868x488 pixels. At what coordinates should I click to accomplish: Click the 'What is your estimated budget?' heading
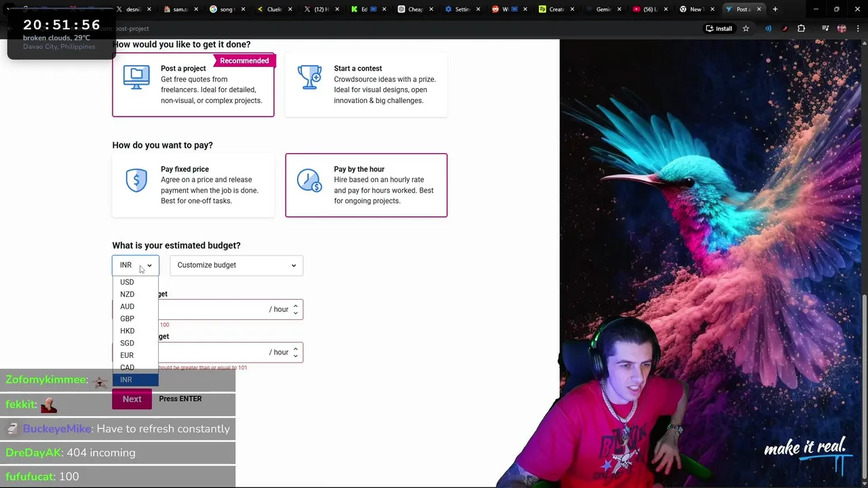(x=176, y=245)
